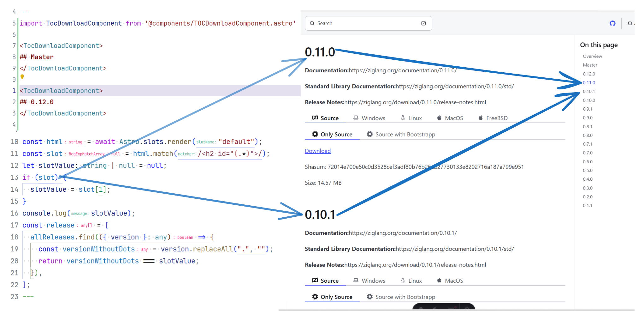Click the Download link for 0.11.0

pos(318,151)
